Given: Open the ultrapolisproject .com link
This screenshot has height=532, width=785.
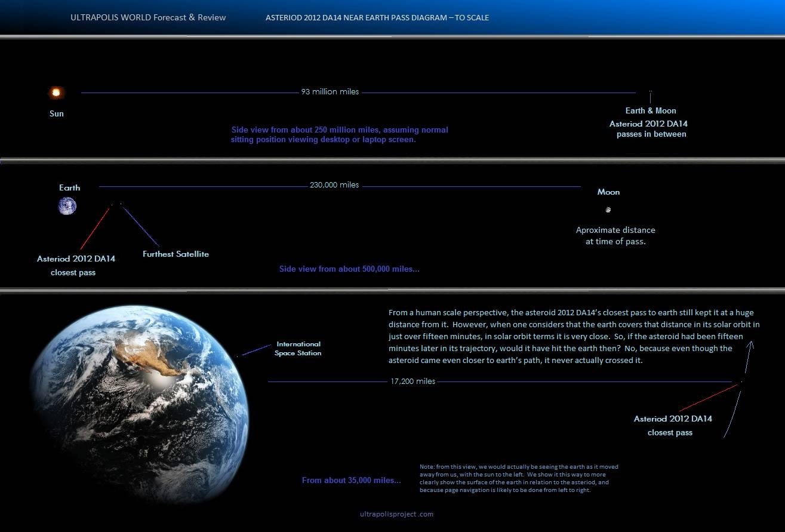Looking at the screenshot, I should (x=396, y=513).
